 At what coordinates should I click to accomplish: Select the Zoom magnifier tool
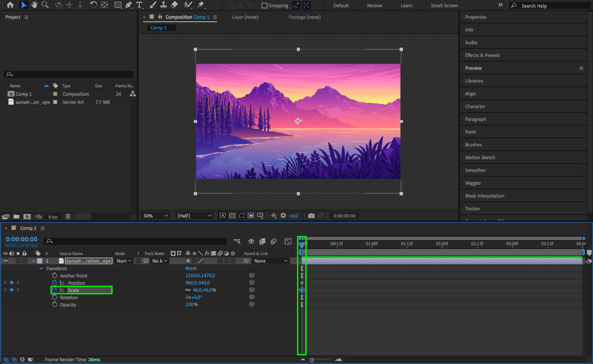pos(45,5)
